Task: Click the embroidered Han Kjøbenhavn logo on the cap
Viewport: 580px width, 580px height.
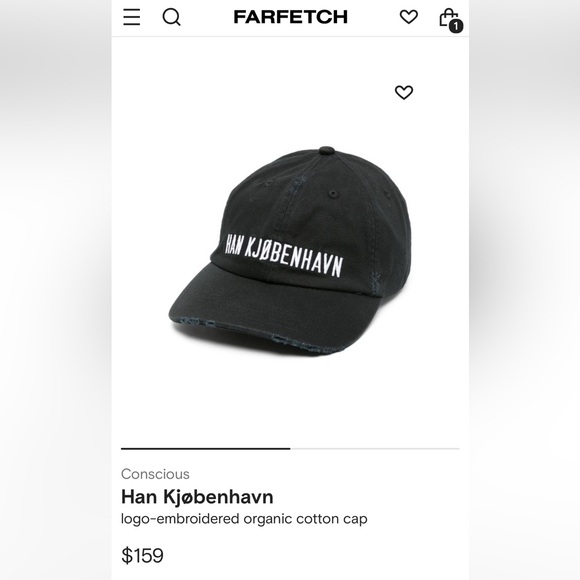Action: (284, 255)
